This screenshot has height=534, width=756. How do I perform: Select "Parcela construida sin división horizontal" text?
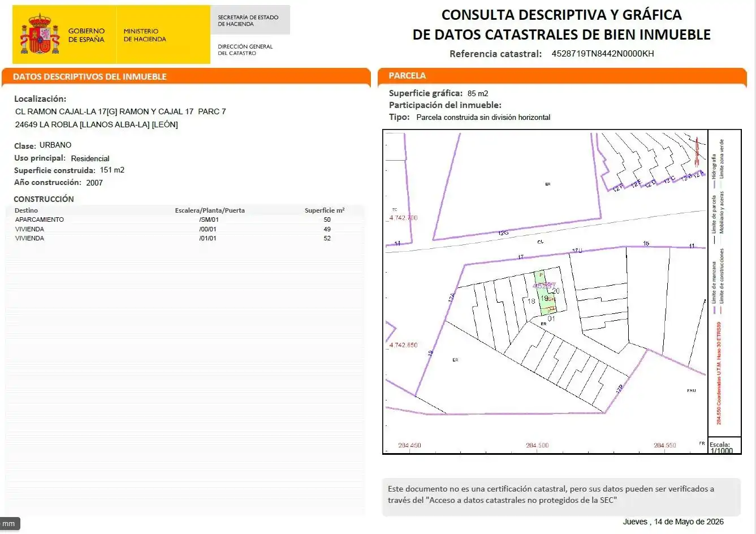(483, 117)
